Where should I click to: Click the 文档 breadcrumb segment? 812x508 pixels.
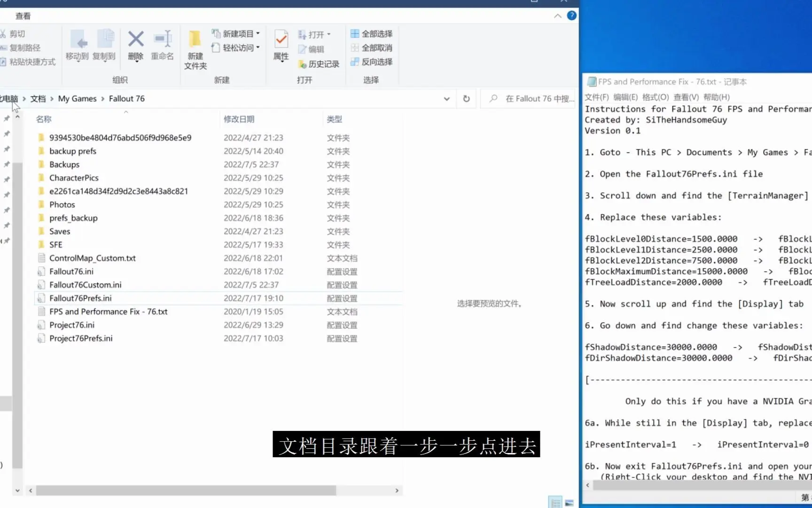click(x=38, y=98)
